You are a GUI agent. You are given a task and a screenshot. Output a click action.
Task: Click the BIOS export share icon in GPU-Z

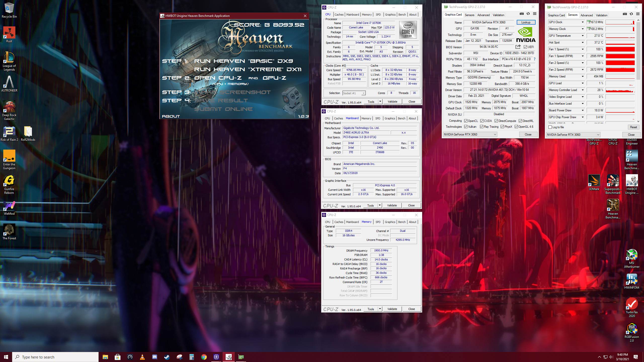click(x=518, y=47)
